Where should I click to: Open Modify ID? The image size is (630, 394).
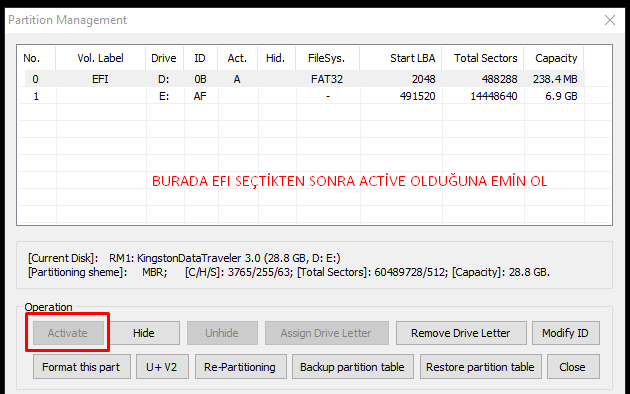pos(566,333)
